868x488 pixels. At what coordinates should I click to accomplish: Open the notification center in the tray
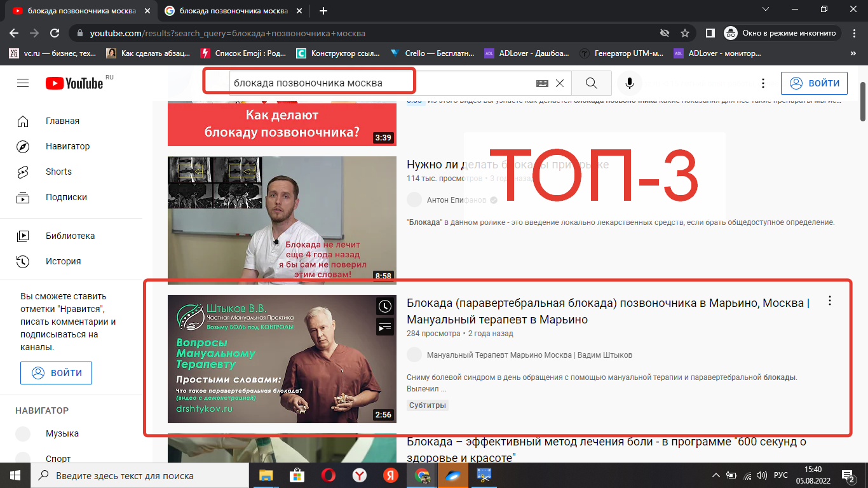[848, 475]
